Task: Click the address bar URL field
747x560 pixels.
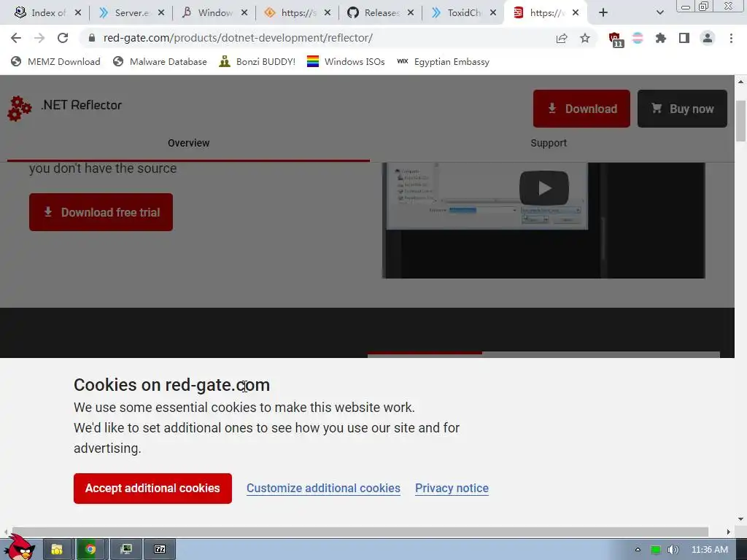Action: click(x=314, y=38)
